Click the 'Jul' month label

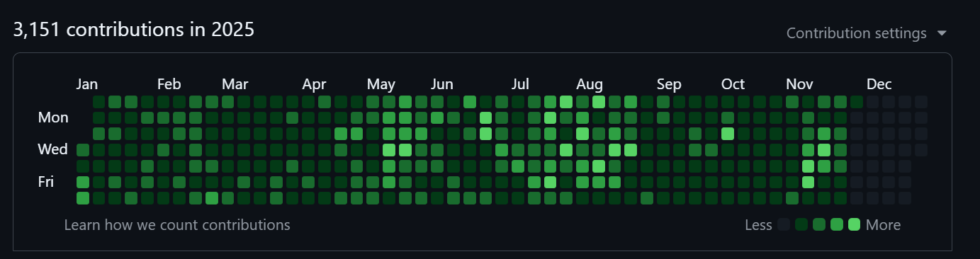[x=520, y=85]
